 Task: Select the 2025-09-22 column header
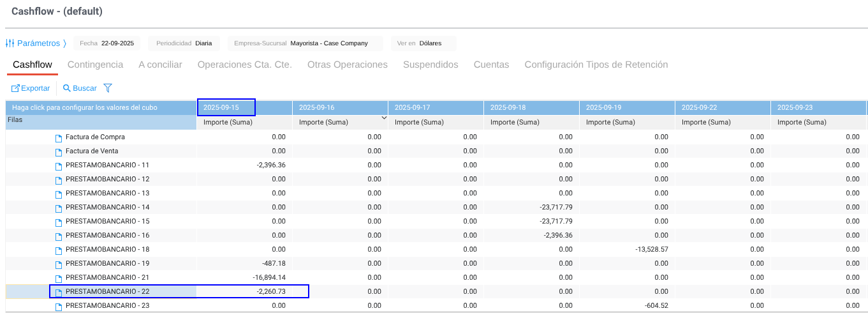coord(723,107)
